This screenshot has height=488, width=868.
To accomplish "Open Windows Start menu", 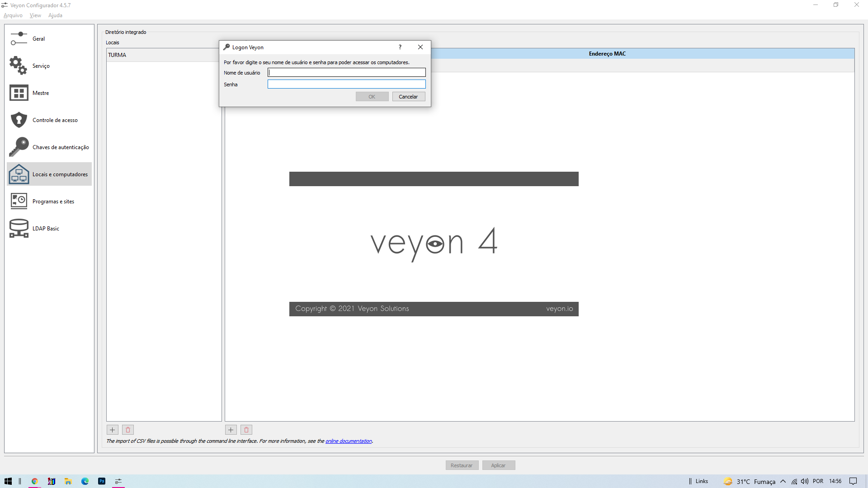I will click(x=8, y=481).
